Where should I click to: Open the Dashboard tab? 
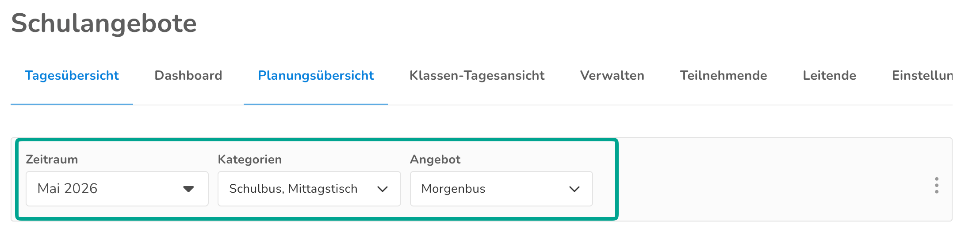[188, 76]
